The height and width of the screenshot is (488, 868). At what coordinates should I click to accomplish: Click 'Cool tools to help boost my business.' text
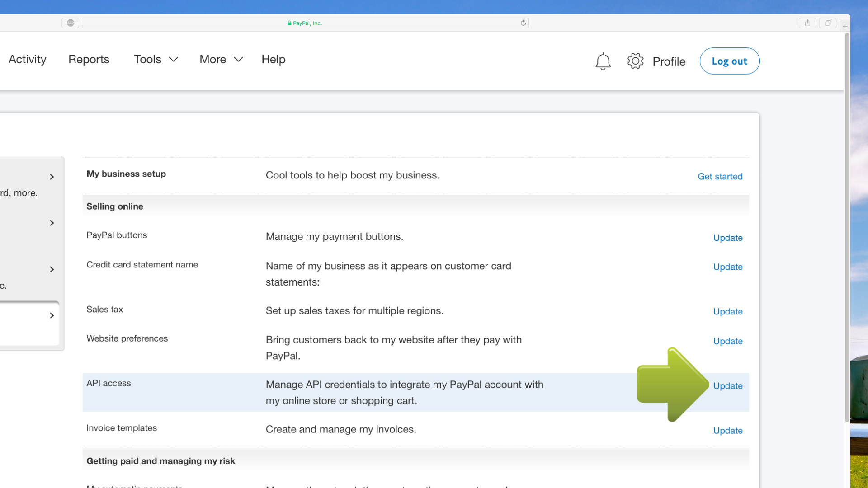(353, 175)
